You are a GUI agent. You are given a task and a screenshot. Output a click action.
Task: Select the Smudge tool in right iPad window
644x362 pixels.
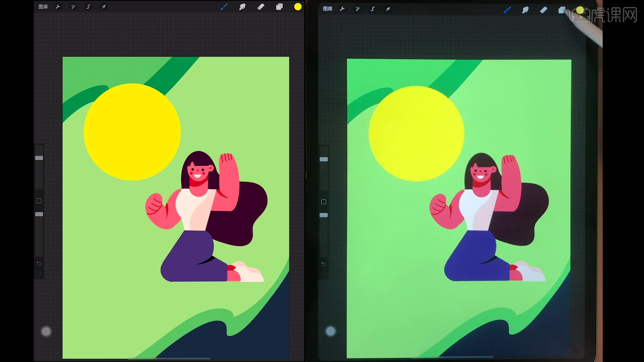pos(526,10)
